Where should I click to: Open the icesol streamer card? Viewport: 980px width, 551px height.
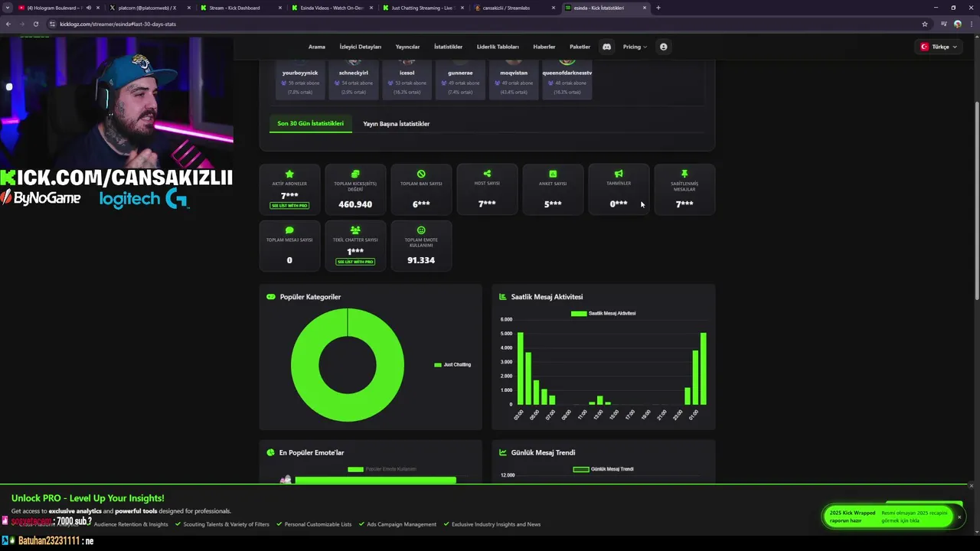click(x=407, y=79)
